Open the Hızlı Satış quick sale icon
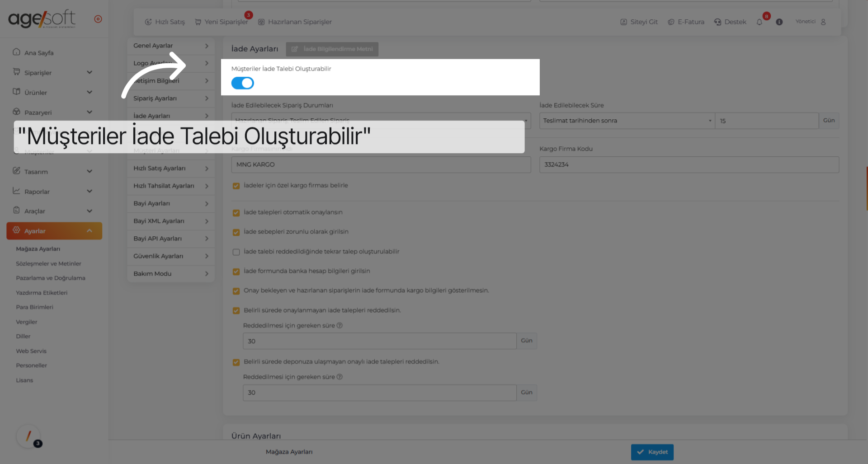 [149, 22]
